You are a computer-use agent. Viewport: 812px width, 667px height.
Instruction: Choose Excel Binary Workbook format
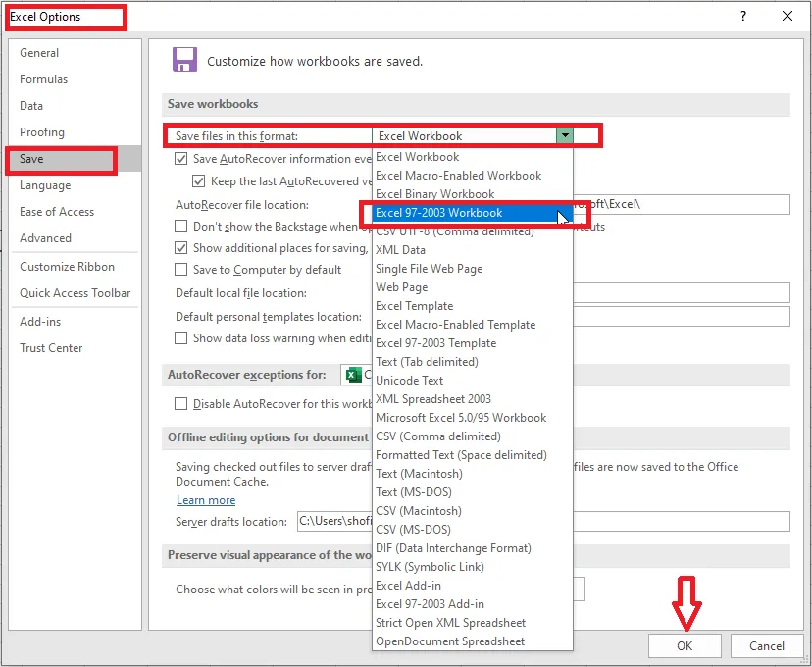tap(473, 194)
